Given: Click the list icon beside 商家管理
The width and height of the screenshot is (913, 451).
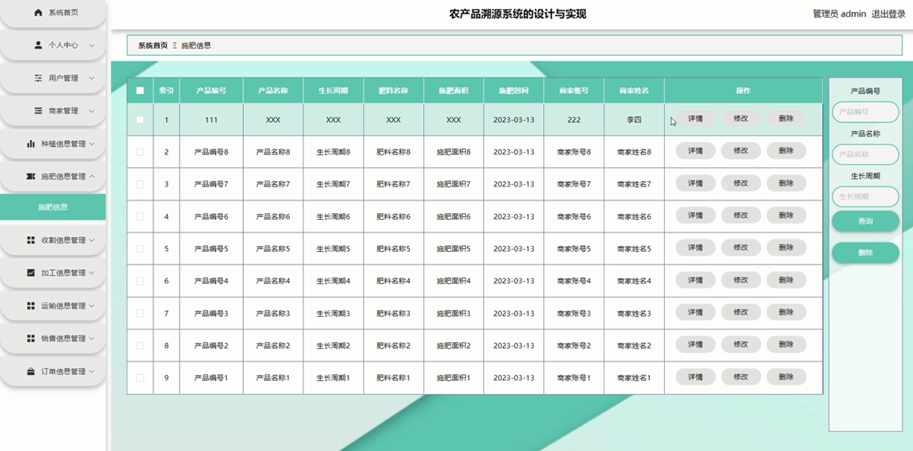Looking at the screenshot, I should tap(38, 111).
